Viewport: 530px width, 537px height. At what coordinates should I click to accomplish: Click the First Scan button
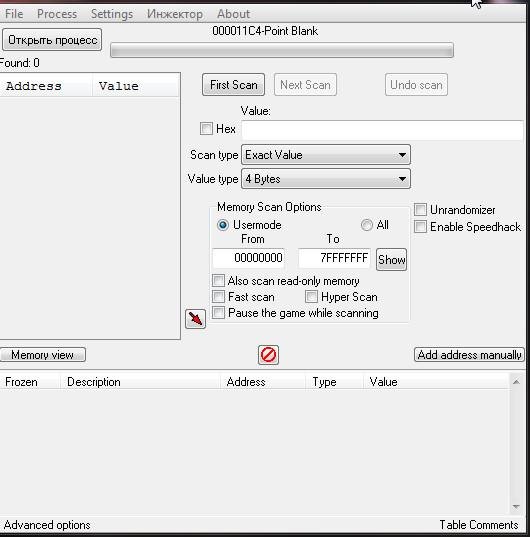tap(234, 85)
